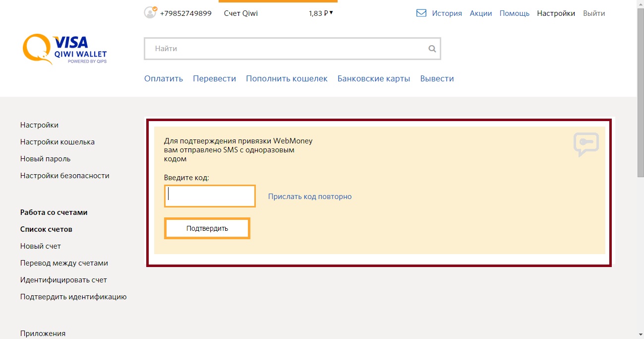The width and height of the screenshot is (644, 339).
Task: Select Настройки кошелька in sidebar
Action: [58, 142]
